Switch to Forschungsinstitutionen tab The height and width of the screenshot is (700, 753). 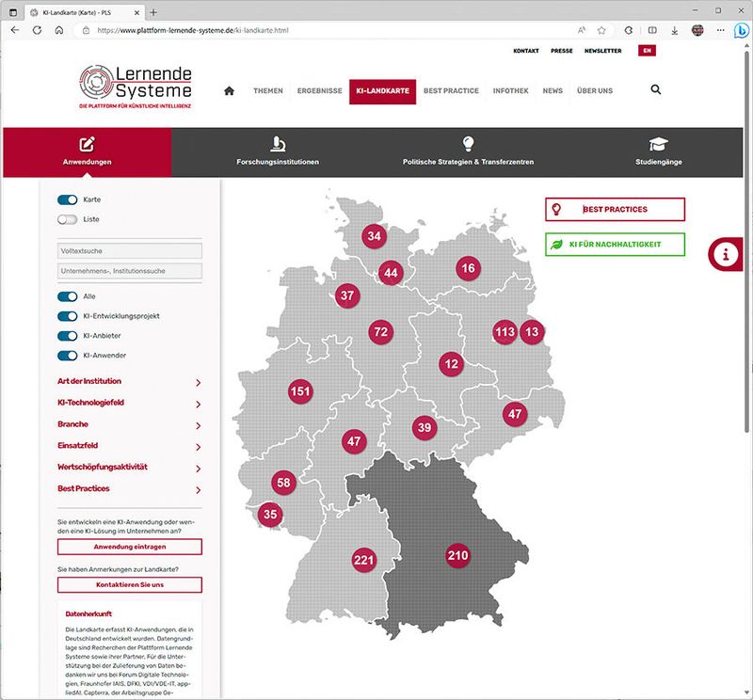point(278,152)
